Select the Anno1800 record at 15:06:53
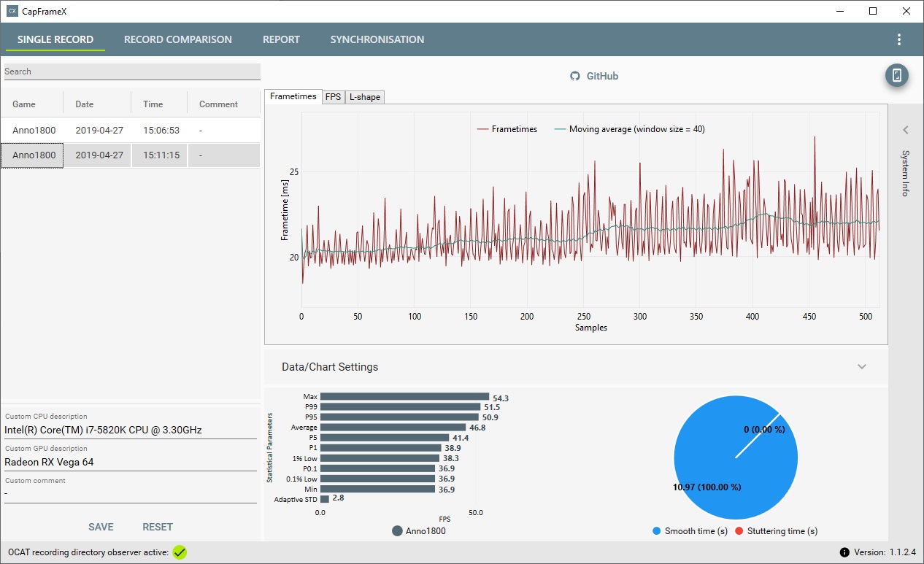Image resolution: width=924 pixels, height=564 pixels. click(130, 130)
